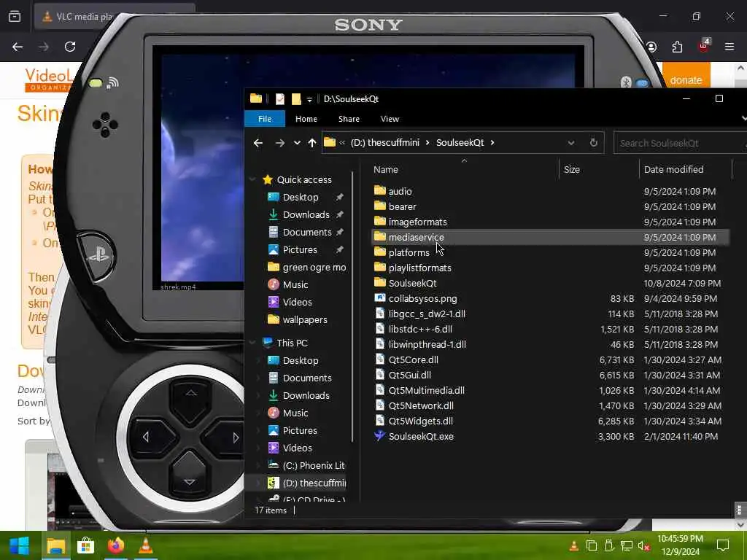Select Qt5Gui.dll file

[410, 375]
